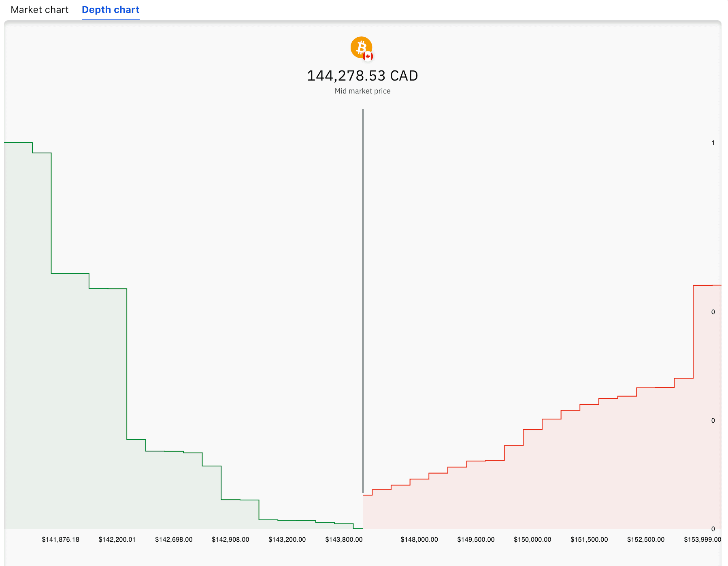The height and width of the screenshot is (566, 728).
Task: Click inside the green bids depth area
Action: [x=81, y=405]
